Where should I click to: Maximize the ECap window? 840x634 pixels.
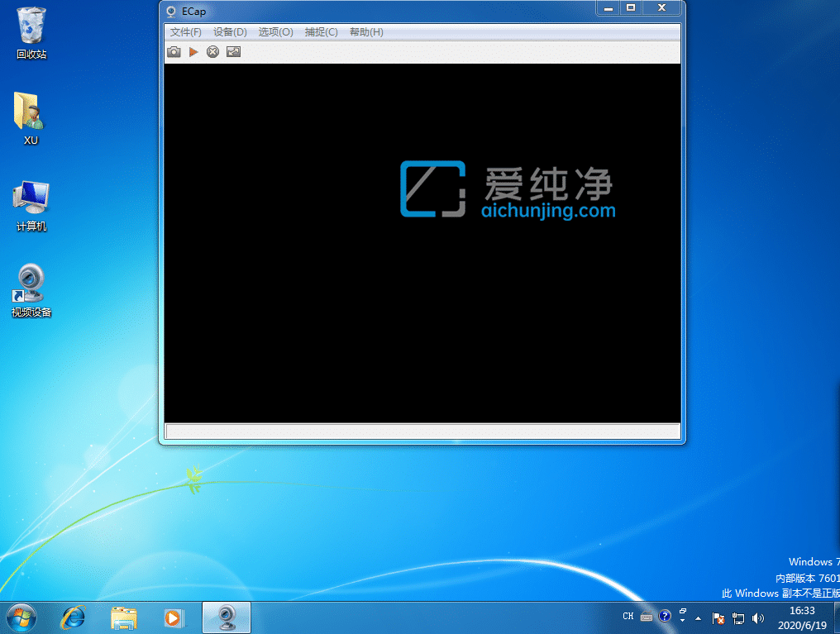point(631,8)
